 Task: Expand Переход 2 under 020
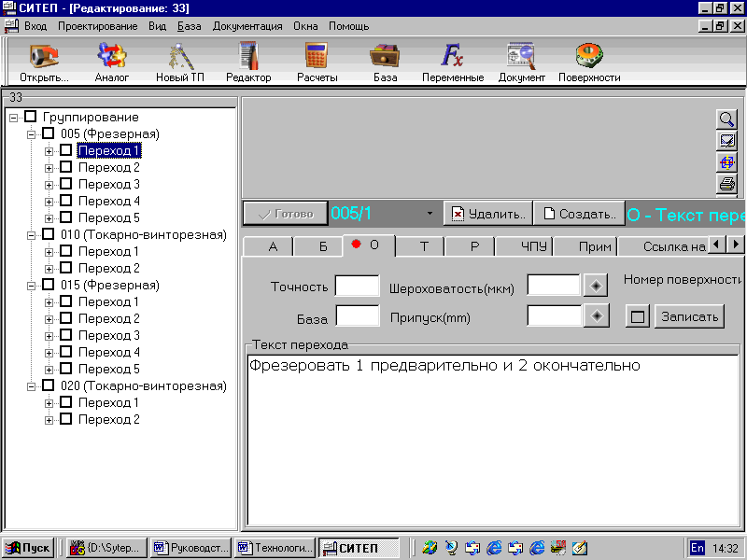pos(49,420)
